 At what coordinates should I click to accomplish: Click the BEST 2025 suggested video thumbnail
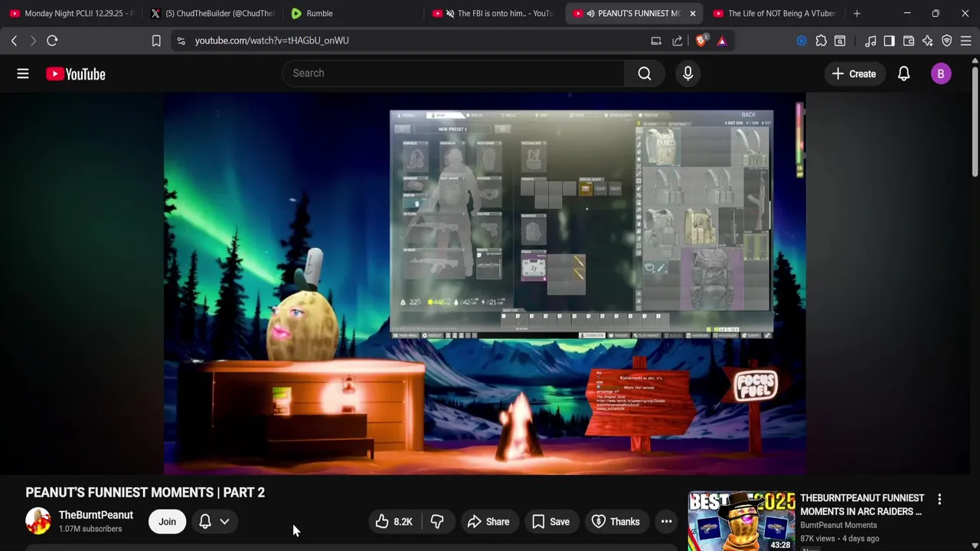click(741, 521)
